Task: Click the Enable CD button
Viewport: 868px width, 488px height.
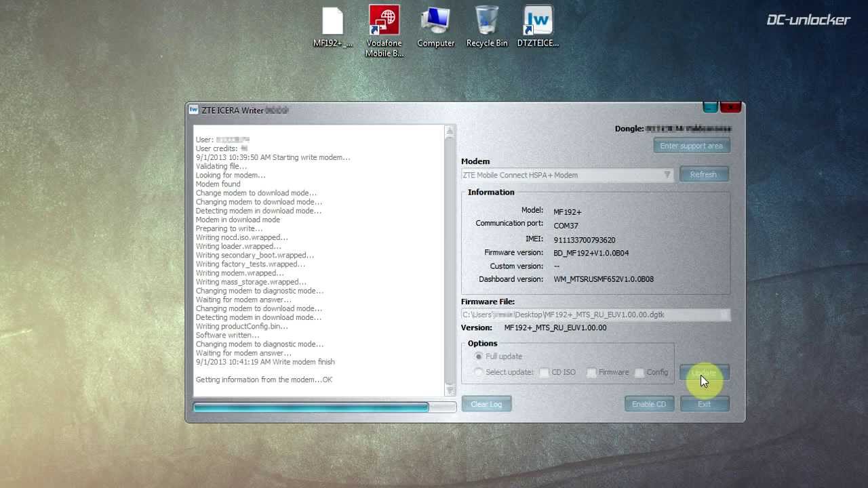Action: (649, 404)
